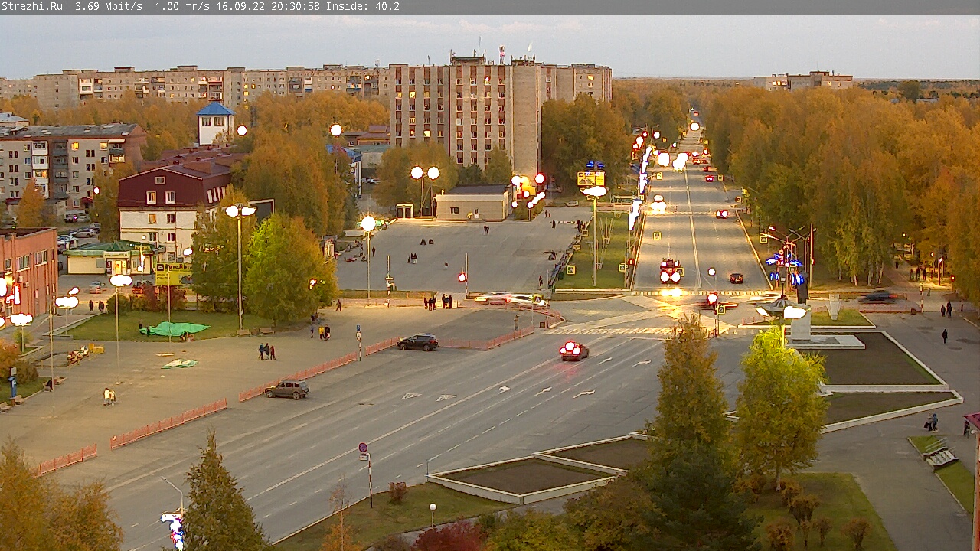980x551 pixels.
Task: Click the 16.09.22 date stamp
Action: [240, 7]
